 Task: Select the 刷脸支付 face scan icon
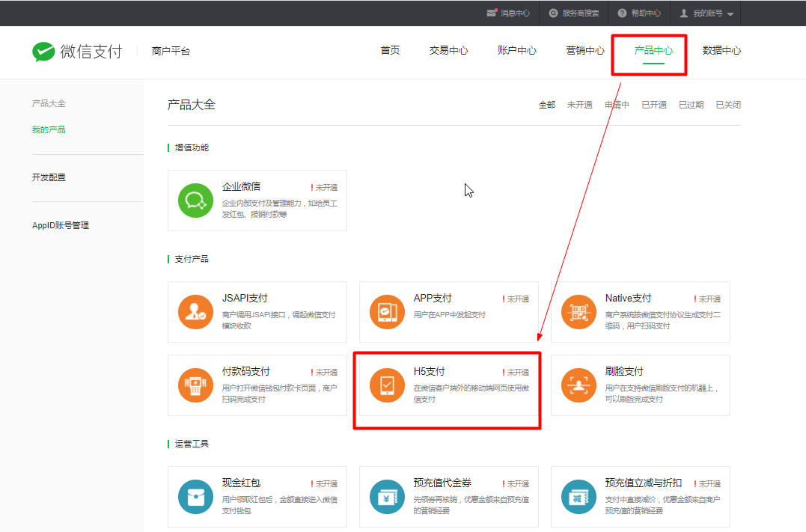pyautogui.click(x=578, y=385)
